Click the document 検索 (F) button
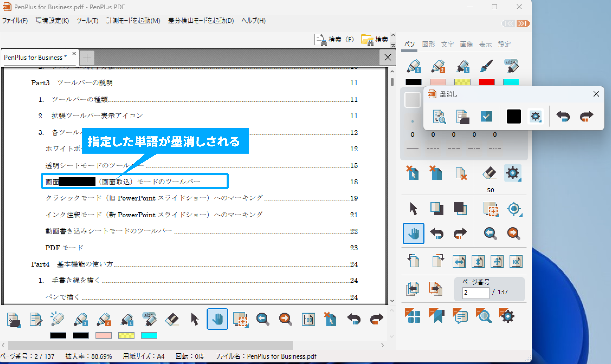The image size is (611, 364). [334, 40]
